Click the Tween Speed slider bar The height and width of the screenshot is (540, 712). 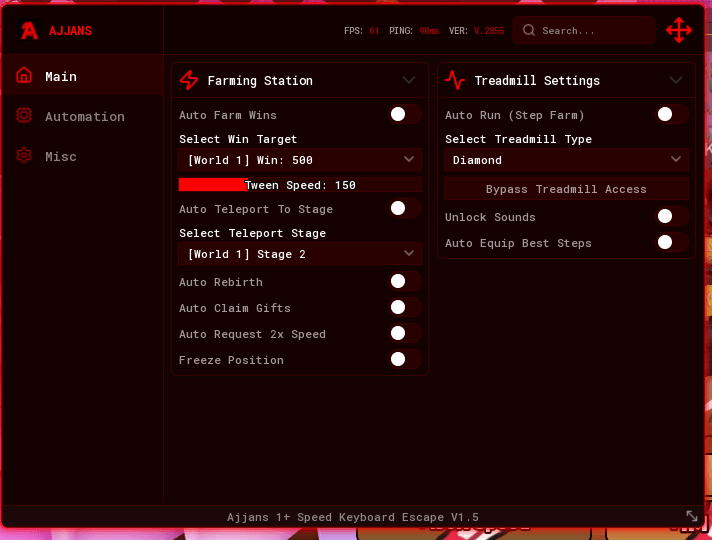tap(300, 185)
